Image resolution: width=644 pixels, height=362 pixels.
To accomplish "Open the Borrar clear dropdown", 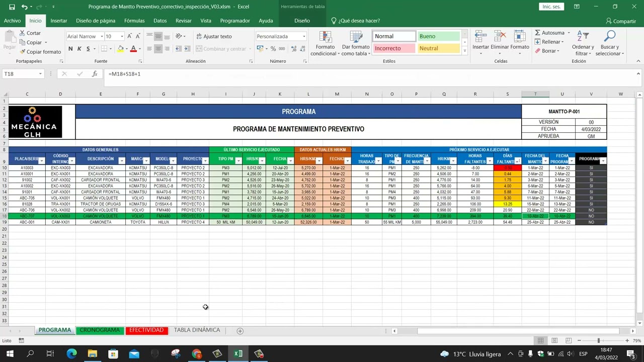I will point(548,51).
